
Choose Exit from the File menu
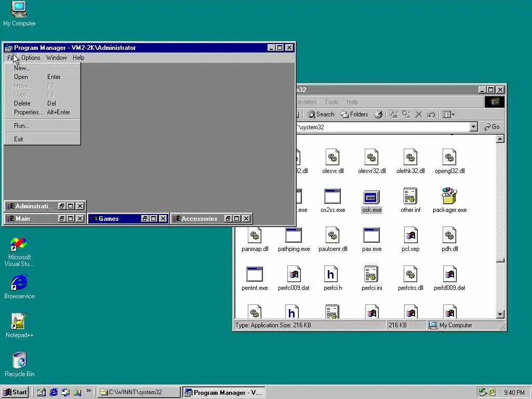(x=42, y=139)
